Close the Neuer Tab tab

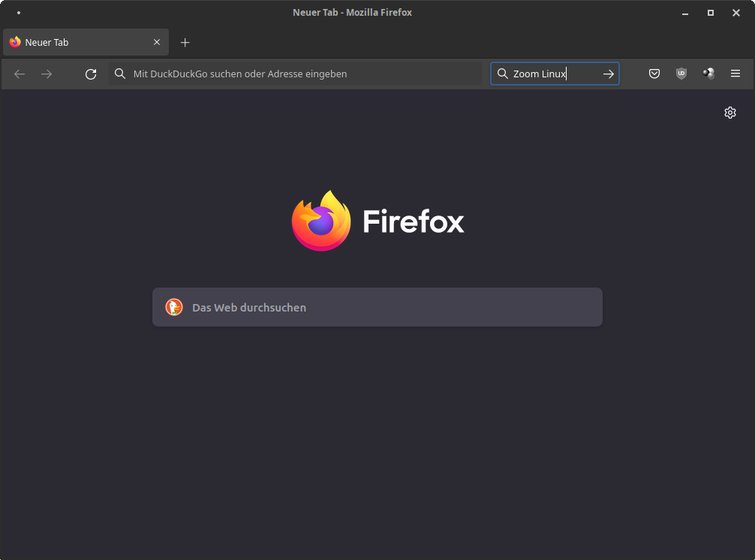coord(157,42)
